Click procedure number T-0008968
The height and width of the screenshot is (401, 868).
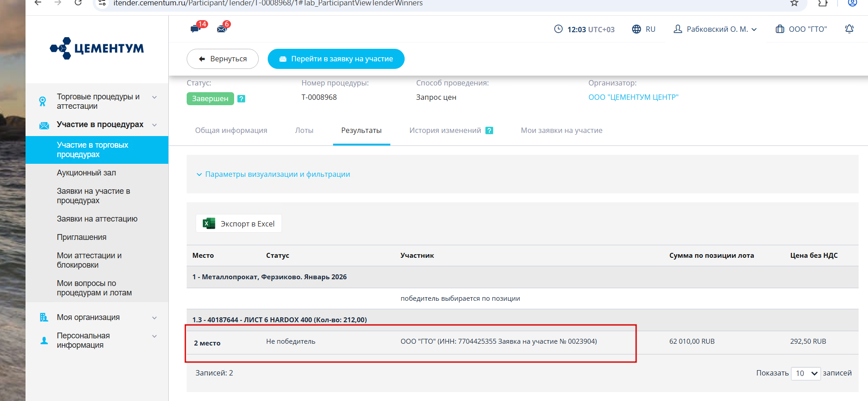(319, 97)
